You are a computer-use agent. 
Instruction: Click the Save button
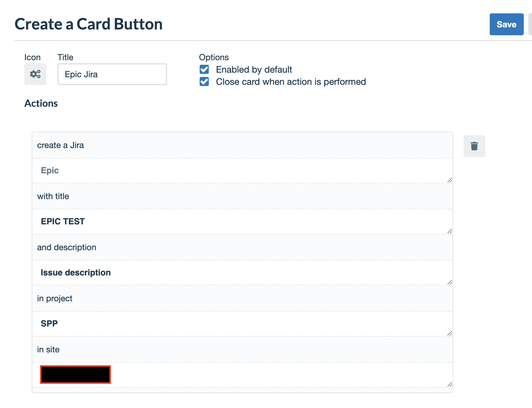506,24
